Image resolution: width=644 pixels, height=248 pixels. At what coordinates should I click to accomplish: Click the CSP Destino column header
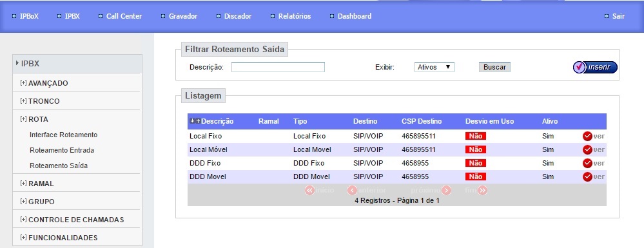(422, 121)
